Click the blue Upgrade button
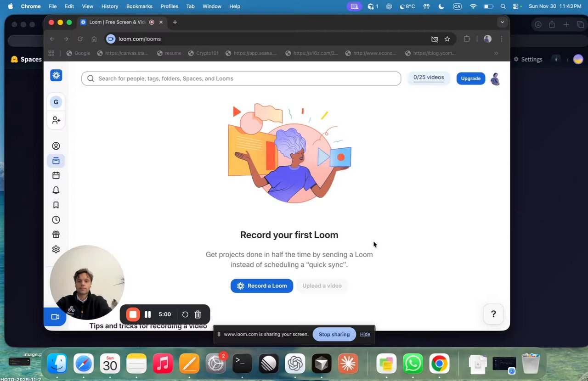 point(471,78)
